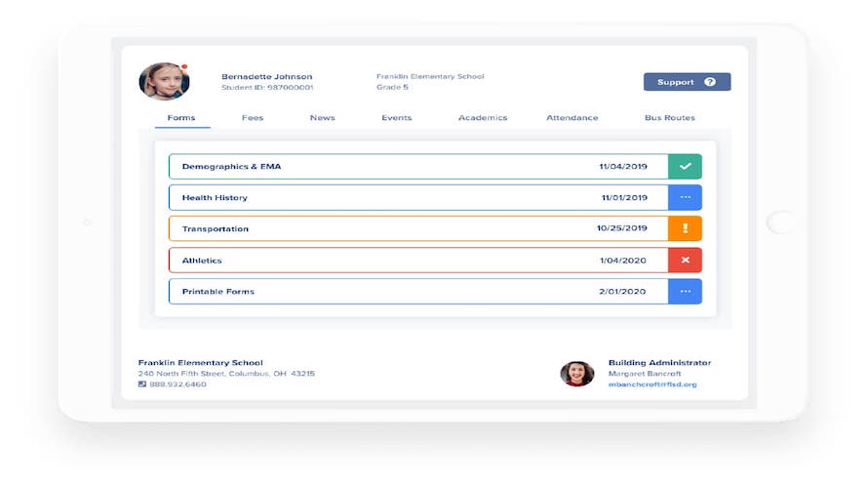Viewport: 868px width, 488px height.
Task: Go to the Events tab
Action: point(396,117)
